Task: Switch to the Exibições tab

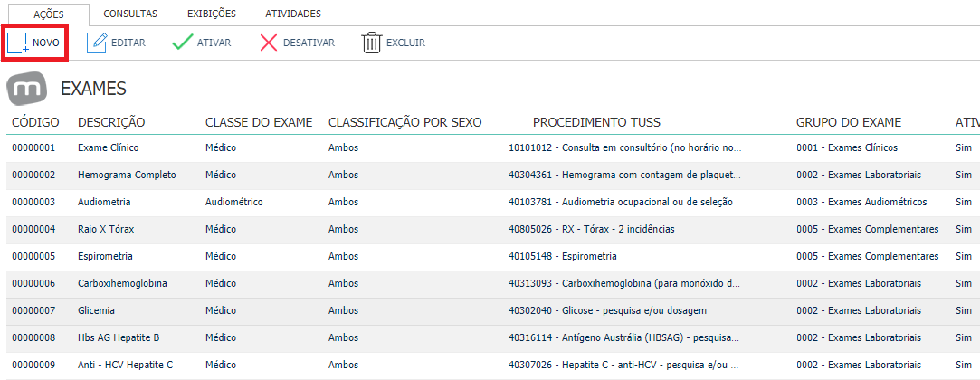Action: [x=212, y=14]
